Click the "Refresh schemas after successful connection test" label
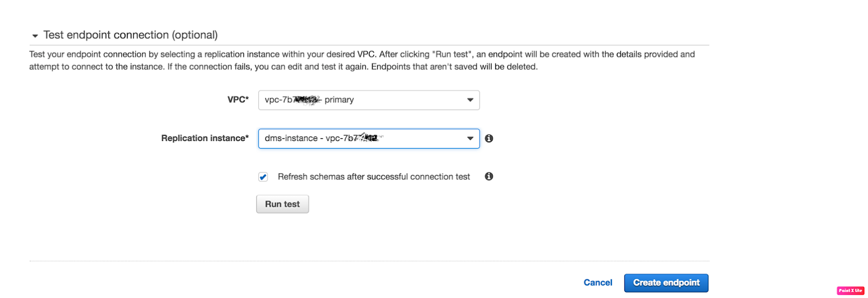Screen dimensions: 868x298 coord(374,177)
